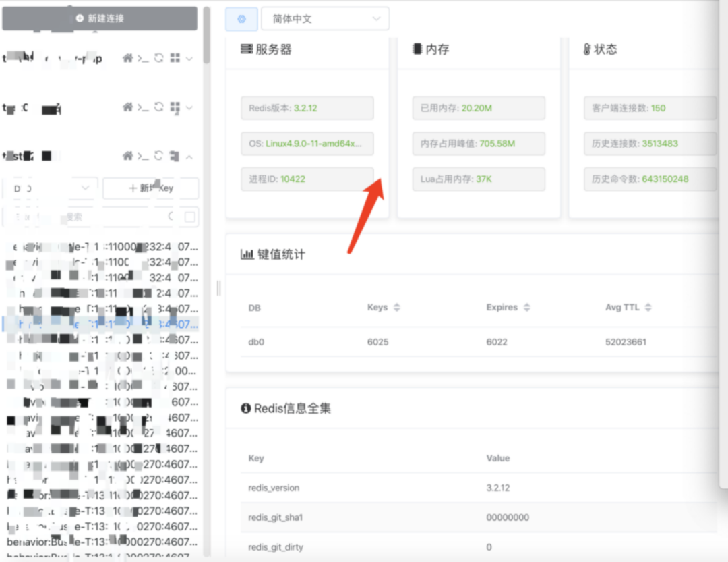This screenshot has width=728, height=562.
Task: Open the grid menu of the second connection
Action: click(x=175, y=107)
